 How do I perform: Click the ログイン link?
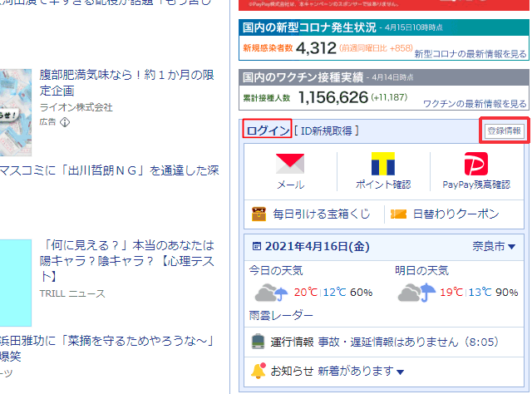[268, 131]
